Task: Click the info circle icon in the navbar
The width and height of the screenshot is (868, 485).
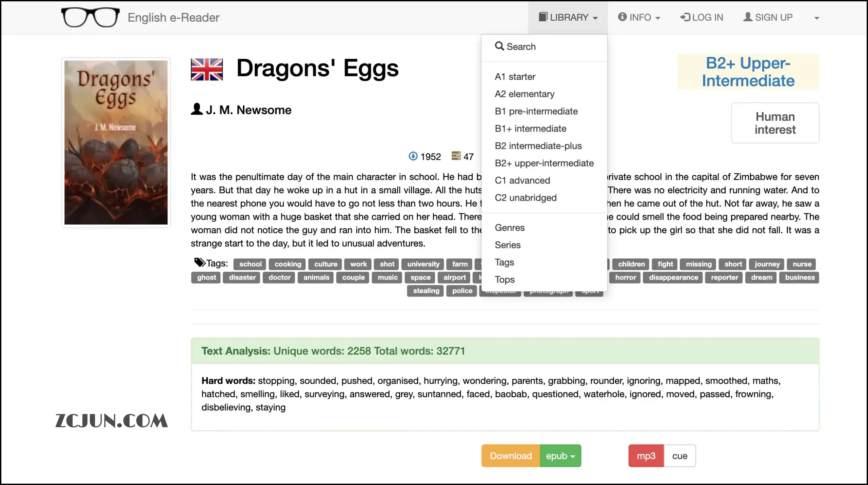Action: [x=622, y=17]
